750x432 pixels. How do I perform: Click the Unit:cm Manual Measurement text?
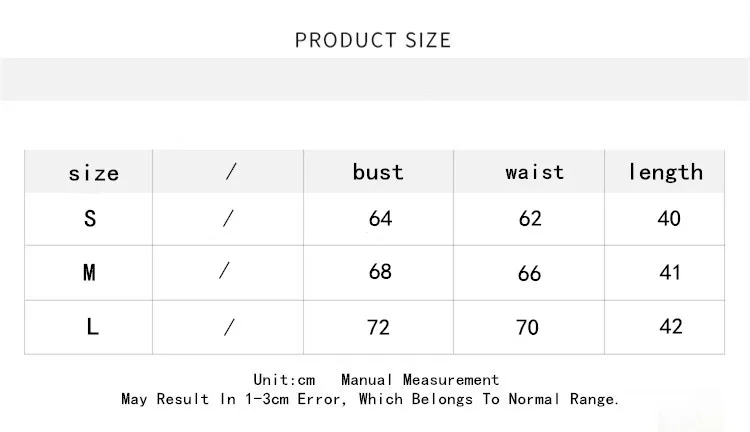376,380
